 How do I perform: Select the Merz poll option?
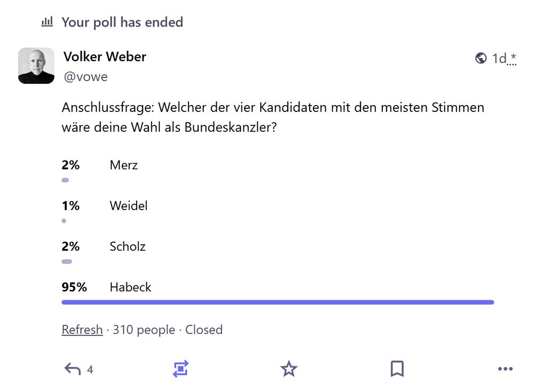pyautogui.click(x=123, y=165)
